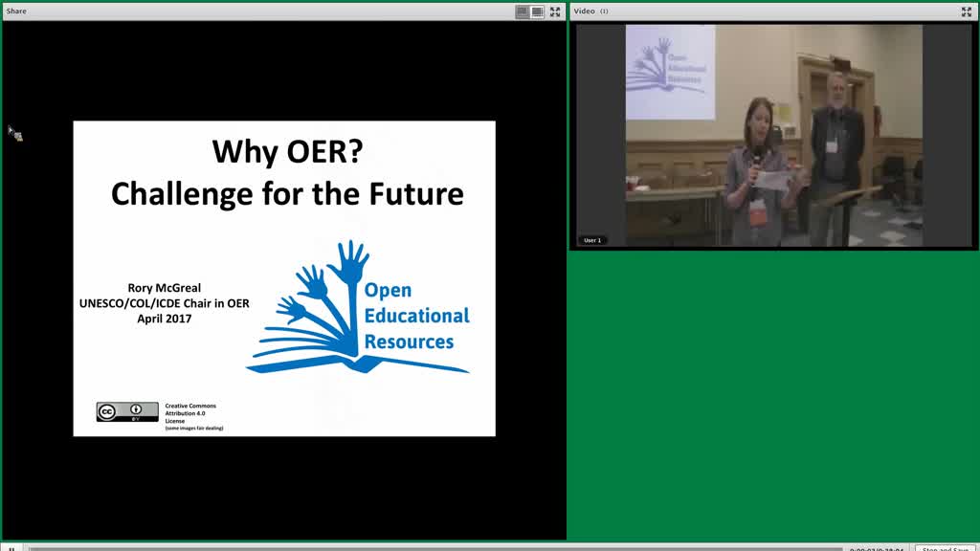The height and width of the screenshot is (551, 980).
Task: Click the Share pod title
Action: coord(16,11)
